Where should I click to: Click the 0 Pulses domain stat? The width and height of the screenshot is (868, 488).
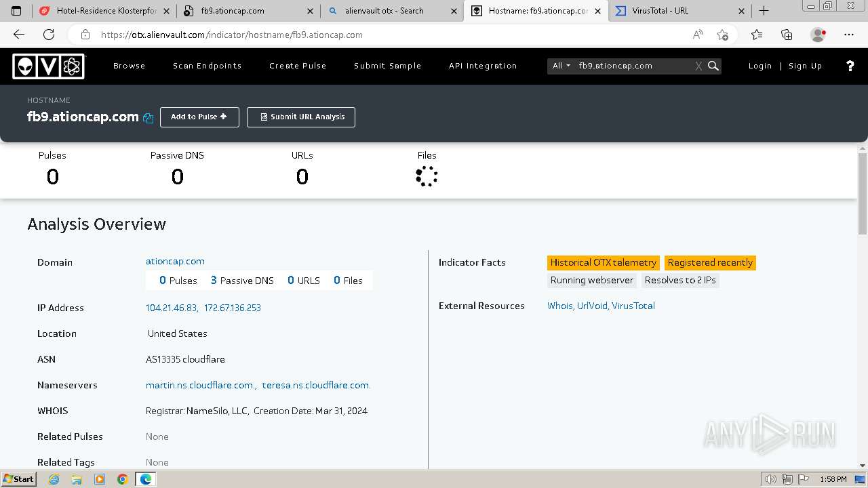pyautogui.click(x=178, y=281)
